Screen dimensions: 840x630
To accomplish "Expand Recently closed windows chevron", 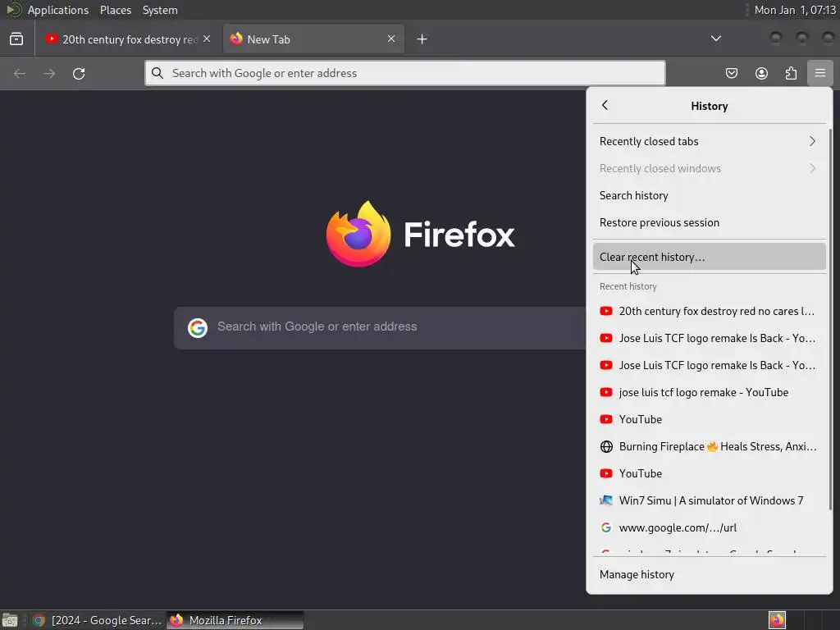I will point(812,168).
